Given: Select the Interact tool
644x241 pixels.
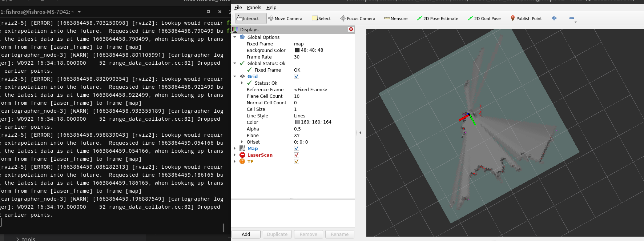Looking at the screenshot, I should (x=251, y=19).
